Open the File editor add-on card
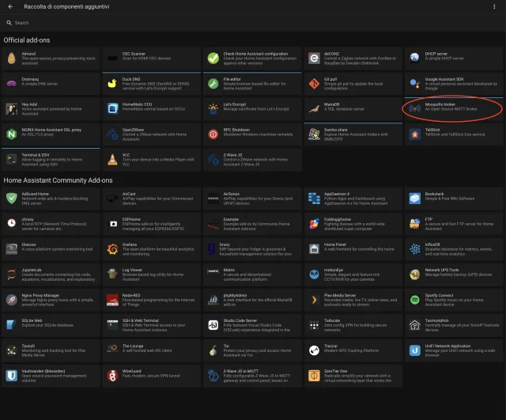 251,82
